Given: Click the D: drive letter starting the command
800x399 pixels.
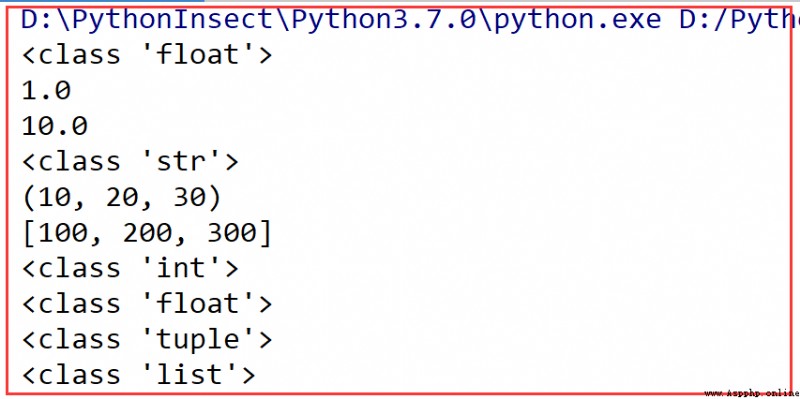Looking at the screenshot, I should tap(37, 20).
